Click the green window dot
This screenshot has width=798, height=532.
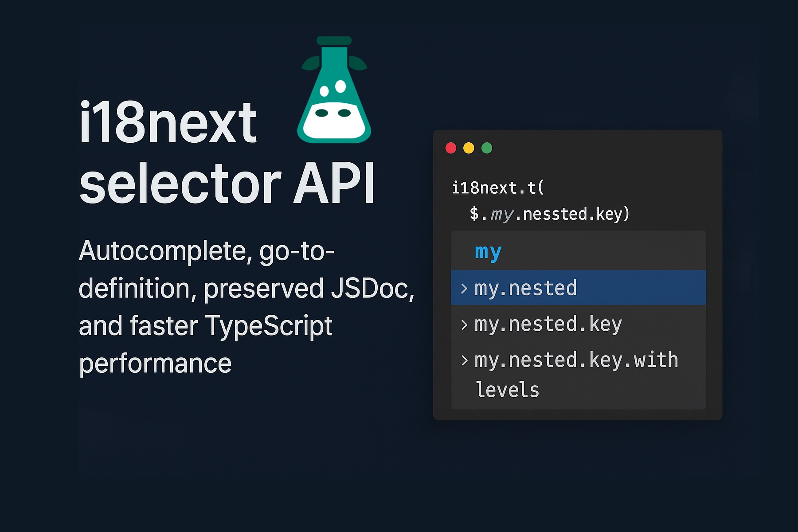(x=487, y=148)
